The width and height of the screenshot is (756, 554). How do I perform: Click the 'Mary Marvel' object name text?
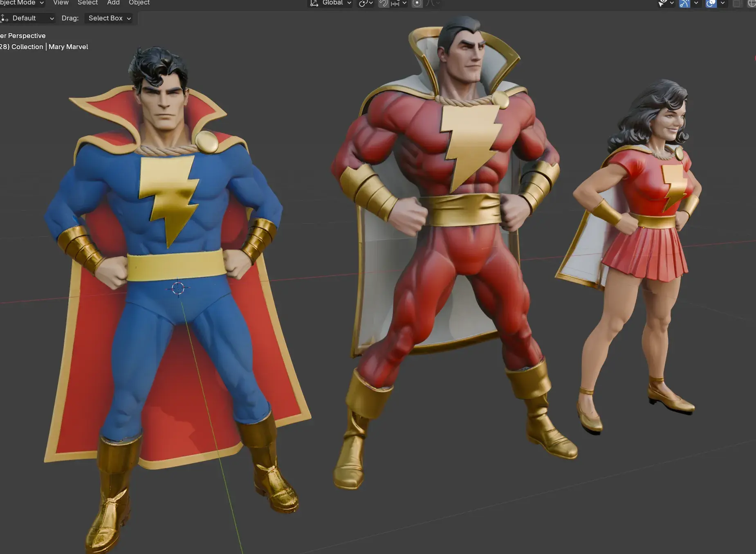click(x=68, y=47)
